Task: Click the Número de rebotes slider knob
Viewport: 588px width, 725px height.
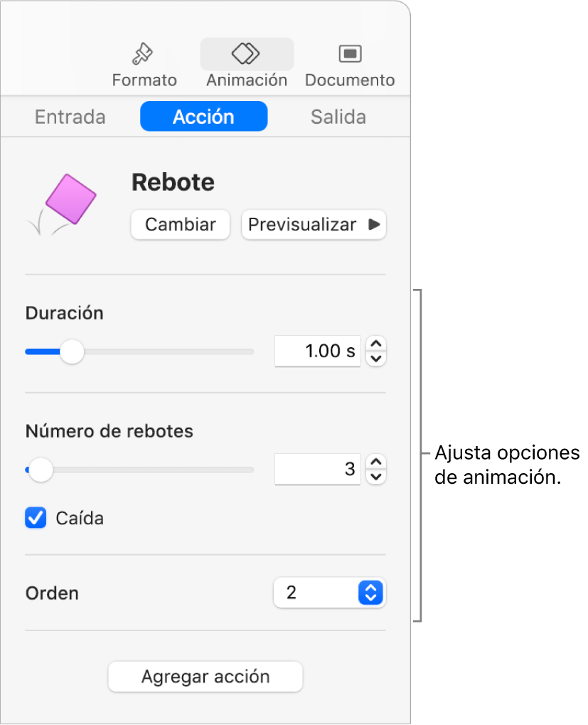Action: [41, 470]
